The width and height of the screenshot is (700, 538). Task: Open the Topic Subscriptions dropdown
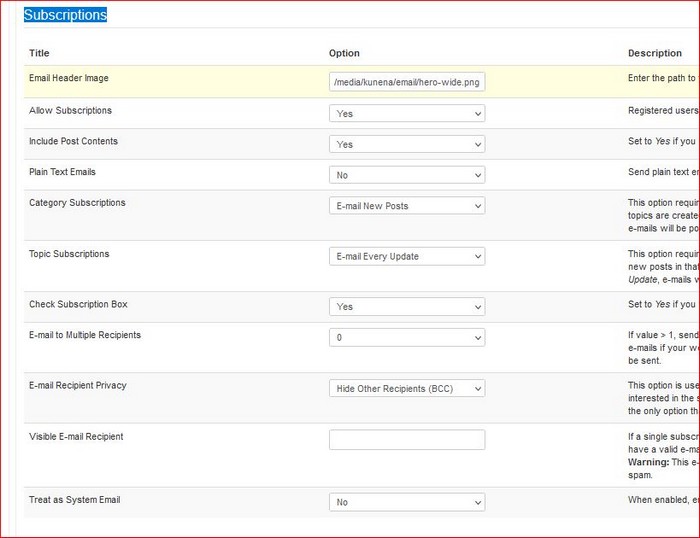pyautogui.click(x=407, y=256)
